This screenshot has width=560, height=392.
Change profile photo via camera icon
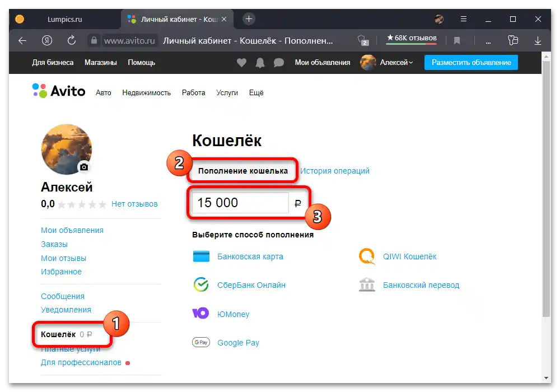(x=84, y=167)
